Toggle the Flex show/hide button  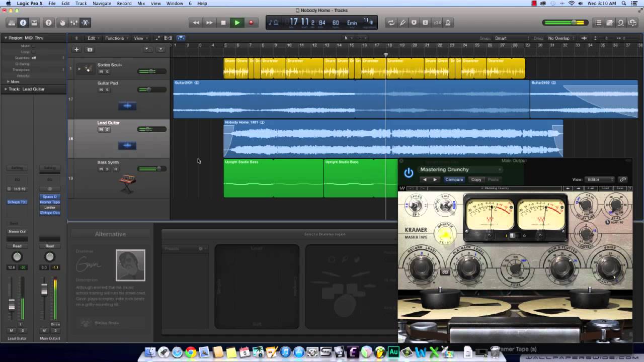(x=168, y=38)
